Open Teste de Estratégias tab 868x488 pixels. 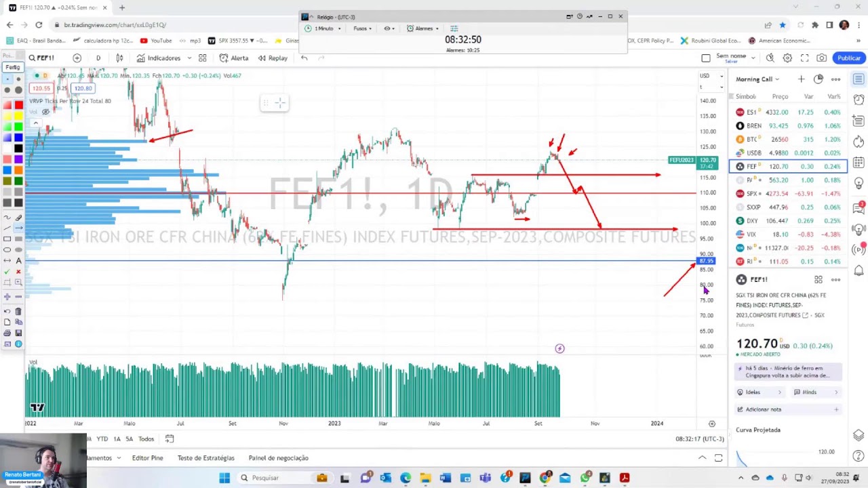click(x=205, y=458)
